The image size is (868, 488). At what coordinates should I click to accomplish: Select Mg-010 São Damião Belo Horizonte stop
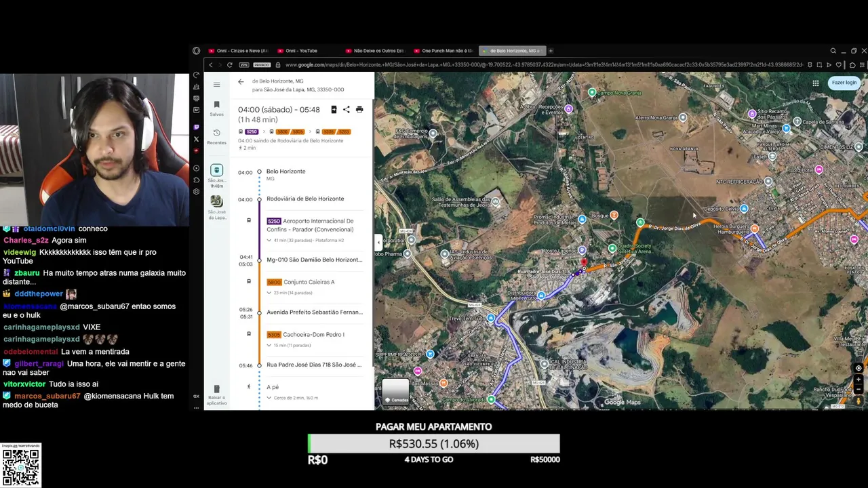click(314, 260)
